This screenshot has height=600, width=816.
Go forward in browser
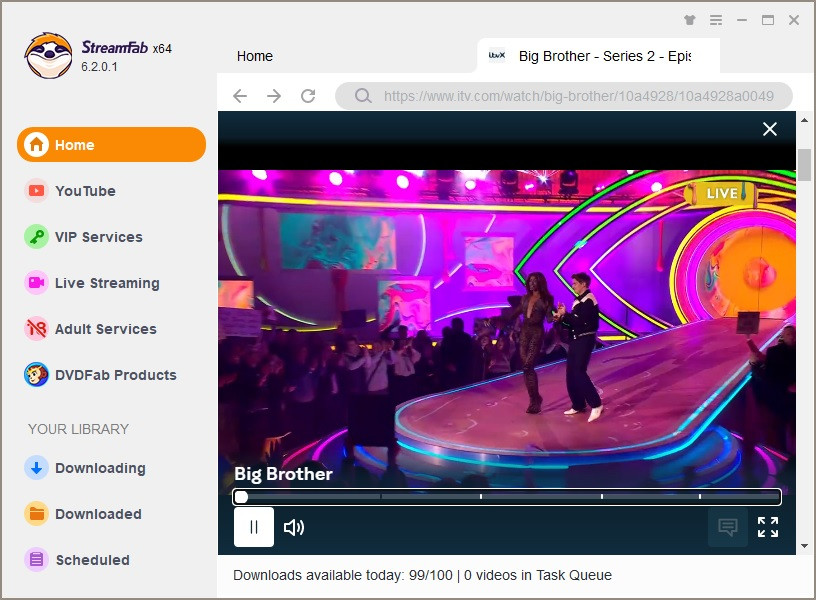tap(274, 96)
